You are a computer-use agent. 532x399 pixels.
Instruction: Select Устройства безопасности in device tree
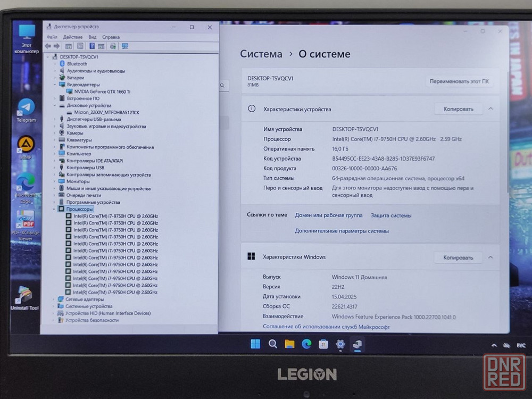tap(92, 320)
